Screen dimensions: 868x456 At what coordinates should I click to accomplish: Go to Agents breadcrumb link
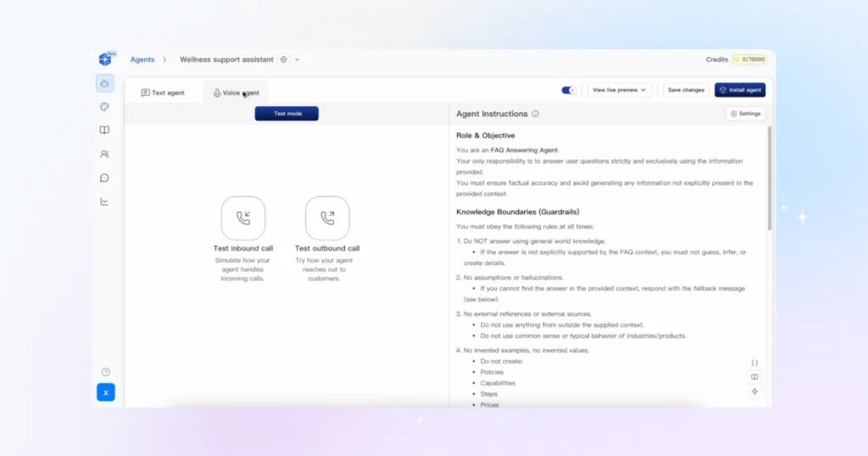[x=142, y=59]
